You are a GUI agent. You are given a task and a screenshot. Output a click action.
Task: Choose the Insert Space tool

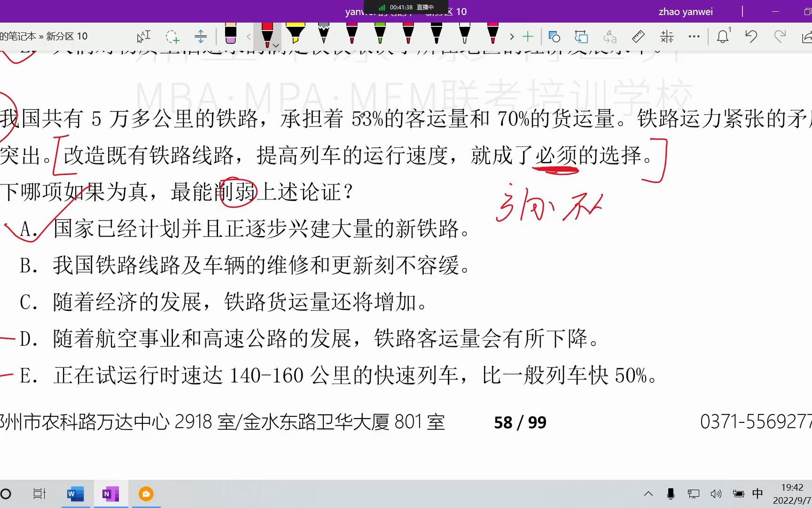pyautogui.click(x=201, y=36)
